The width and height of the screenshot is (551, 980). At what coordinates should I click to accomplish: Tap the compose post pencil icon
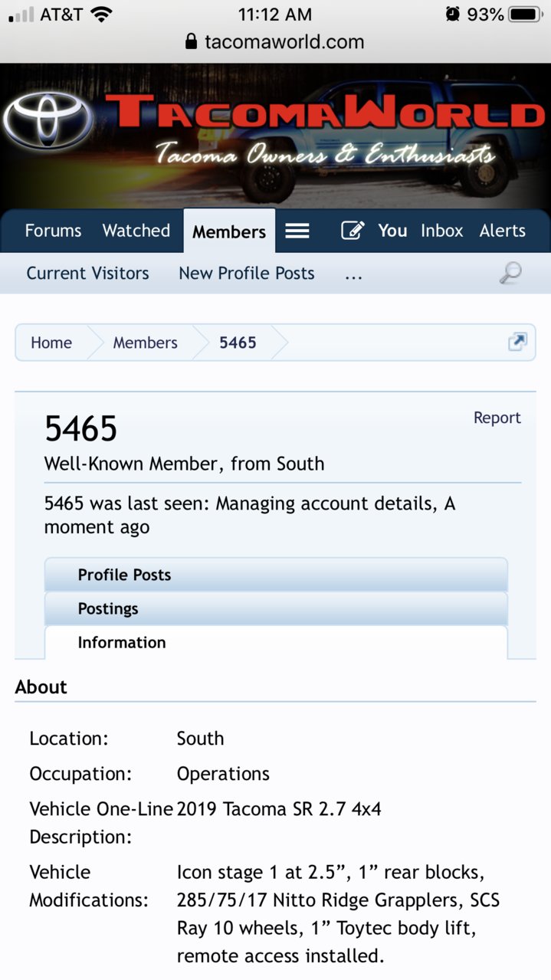(353, 231)
